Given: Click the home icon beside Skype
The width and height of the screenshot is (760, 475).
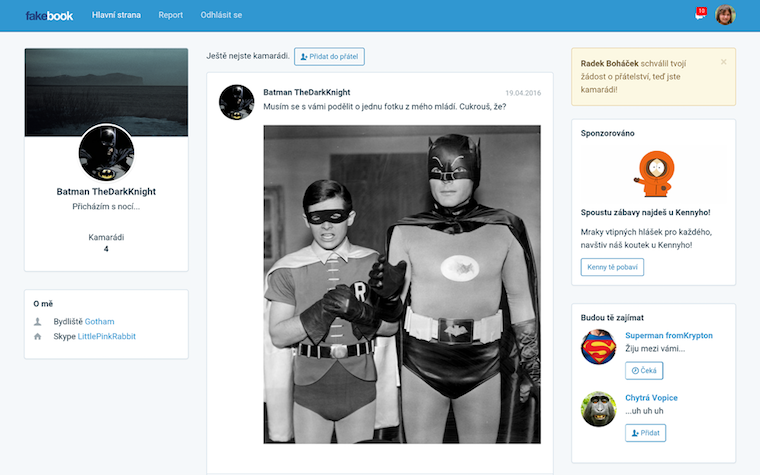Looking at the screenshot, I should click(37, 336).
